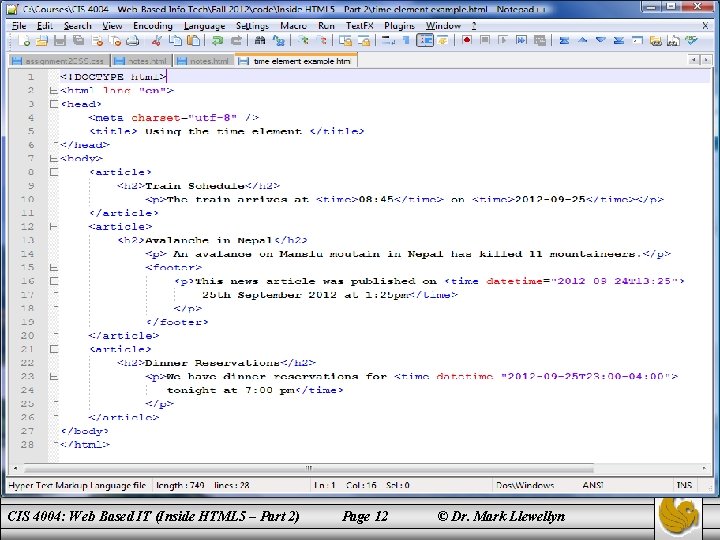Switch to the second notes.html tab
Image resolution: width=720 pixels, height=540 pixels.
[204, 61]
